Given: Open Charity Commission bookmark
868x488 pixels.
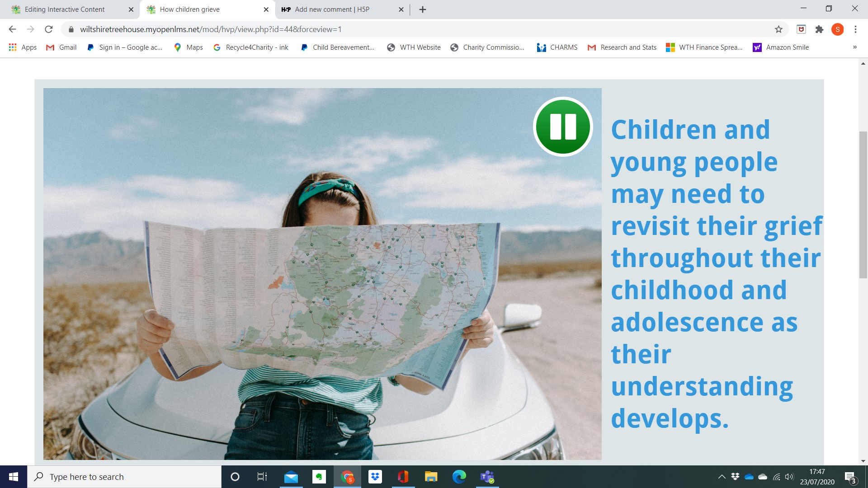Looking at the screenshot, I should (487, 47).
